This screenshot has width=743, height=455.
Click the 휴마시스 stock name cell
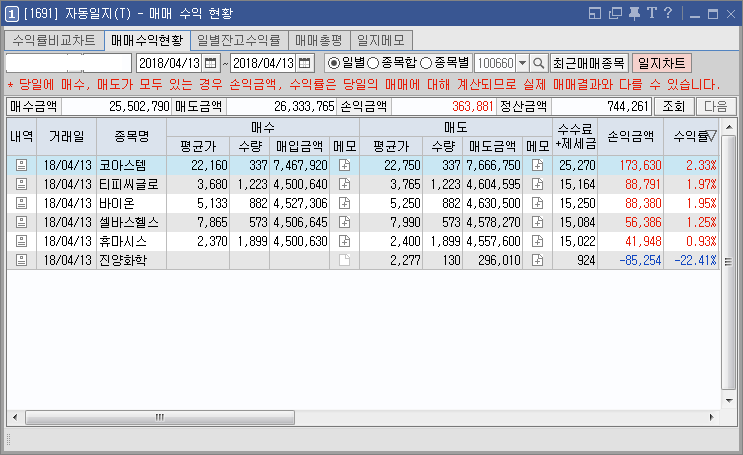tap(132, 241)
